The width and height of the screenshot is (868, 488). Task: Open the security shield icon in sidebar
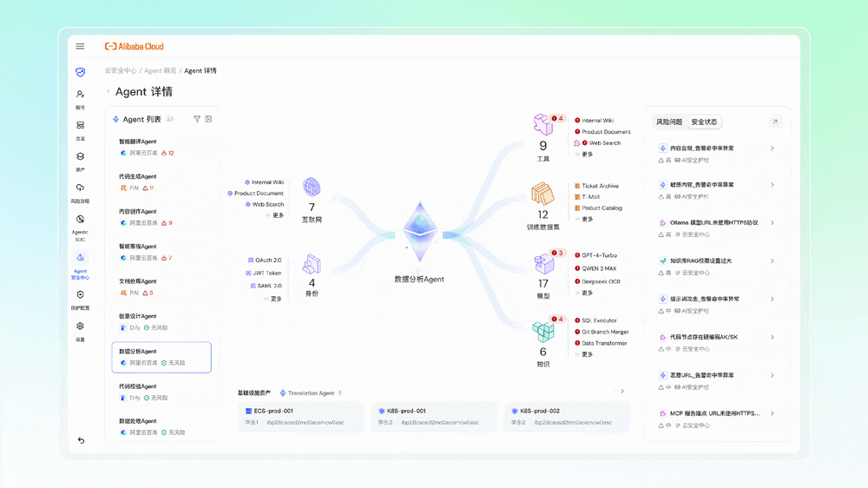[x=80, y=72]
